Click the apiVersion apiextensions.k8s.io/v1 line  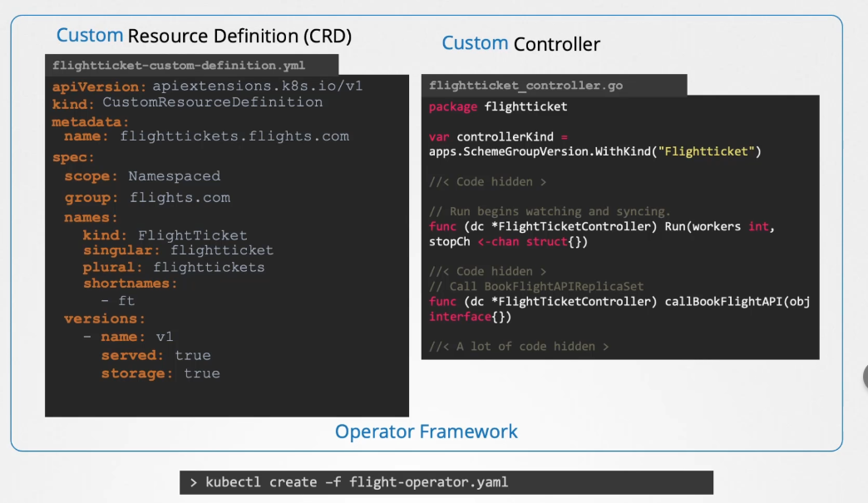point(207,86)
